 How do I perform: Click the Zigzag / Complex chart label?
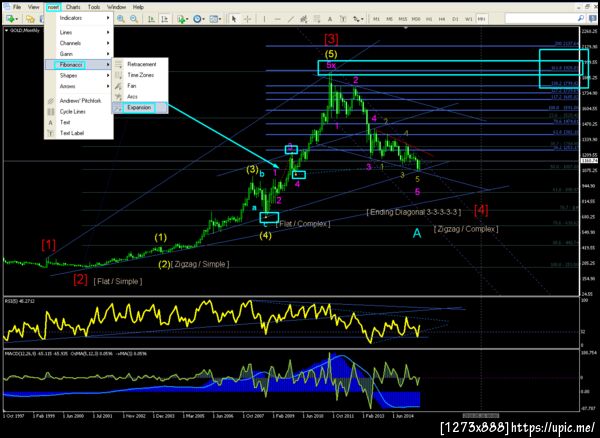pyautogui.click(x=466, y=229)
